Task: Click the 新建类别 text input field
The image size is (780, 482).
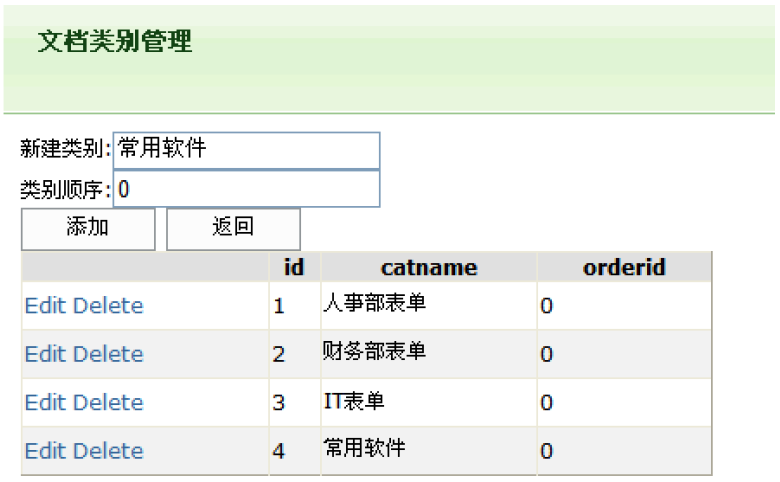Action: click(x=247, y=150)
